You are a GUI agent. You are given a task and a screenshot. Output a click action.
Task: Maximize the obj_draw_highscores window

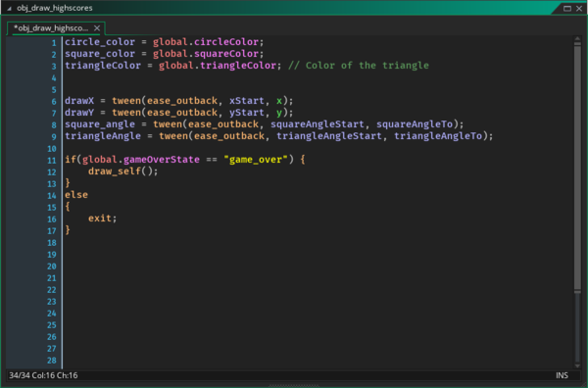[x=567, y=8]
